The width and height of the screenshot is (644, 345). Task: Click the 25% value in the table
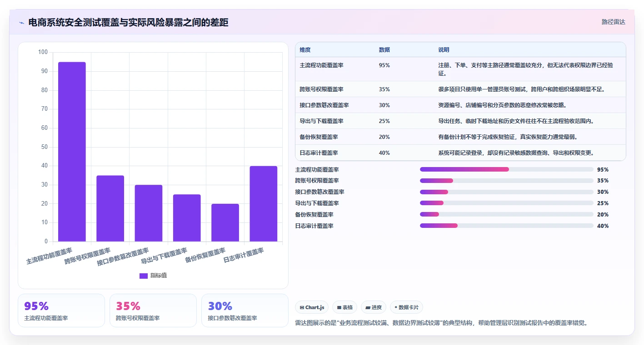384,121
